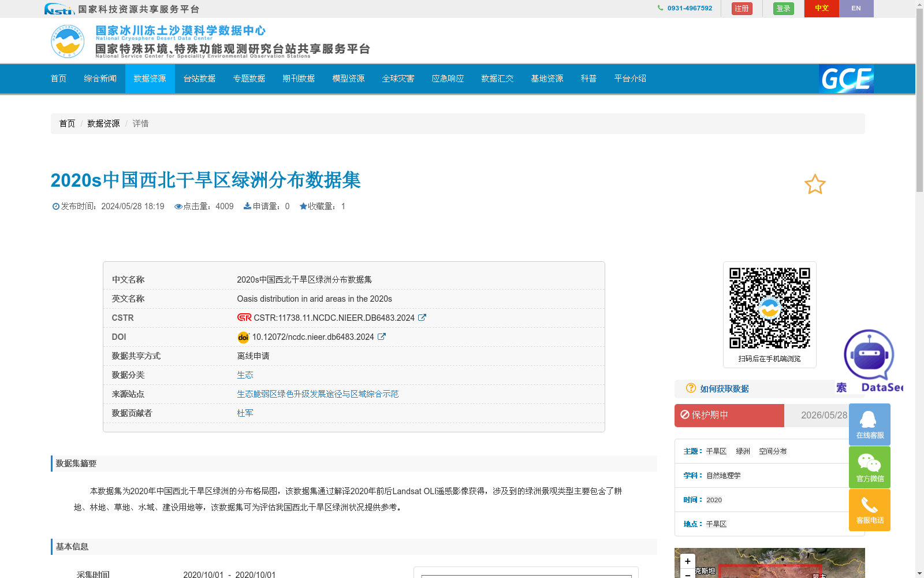Open 期刊数据 navigation item
This screenshot has width=924, height=578.
(x=299, y=79)
